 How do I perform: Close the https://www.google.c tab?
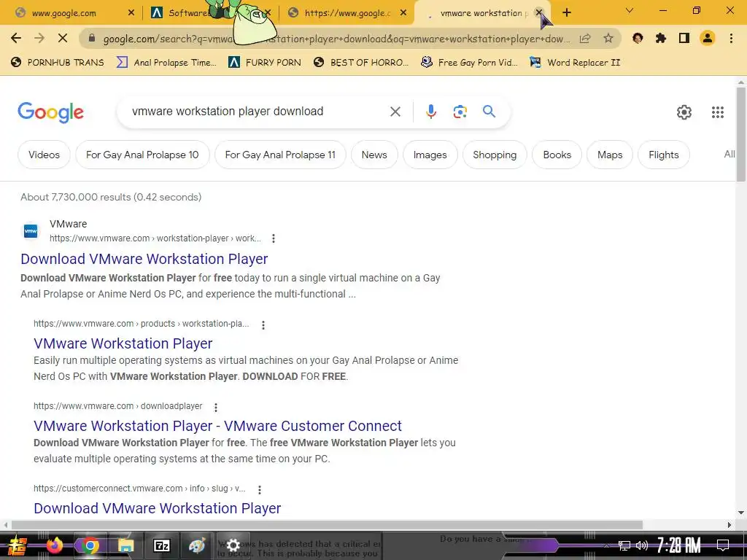[x=403, y=13]
